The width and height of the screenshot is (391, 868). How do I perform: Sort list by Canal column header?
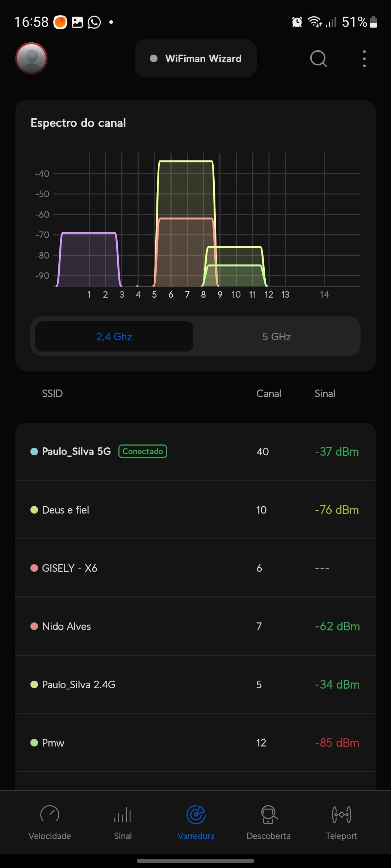pyautogui.click(x=269, y=393)
